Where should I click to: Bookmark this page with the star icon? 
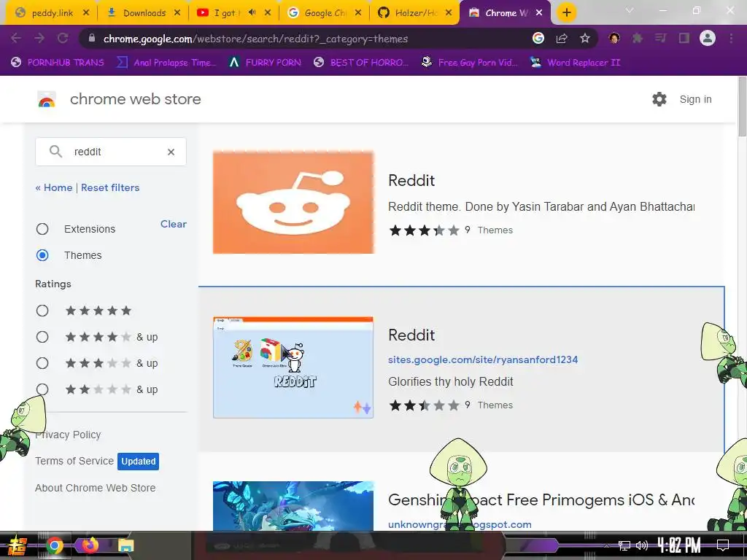pyautogui.click(x=585, y=38)
